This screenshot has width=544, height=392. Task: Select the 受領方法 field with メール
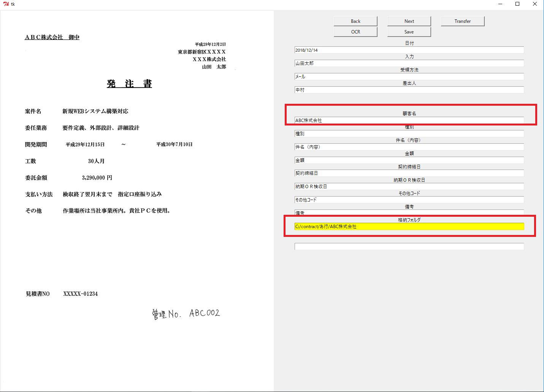click(x=409, y=77)
